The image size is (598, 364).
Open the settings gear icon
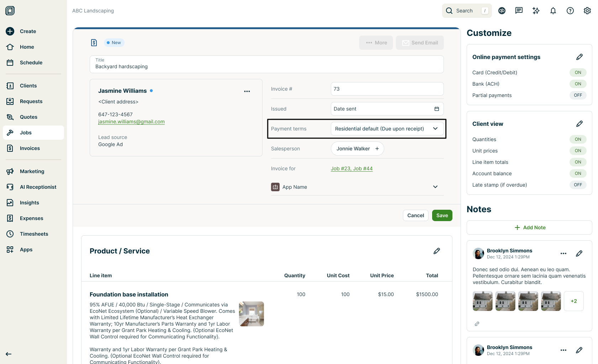coord(587,11)
